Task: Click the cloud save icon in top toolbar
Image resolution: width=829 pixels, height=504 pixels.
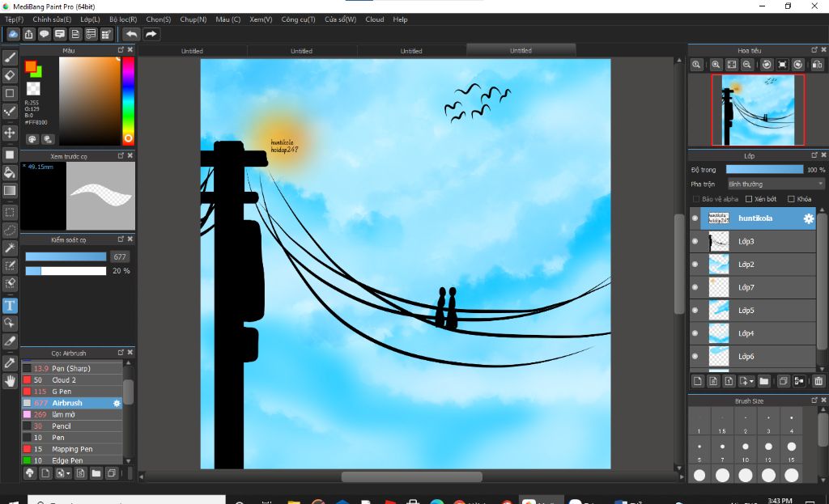Action: coord(13,34)
